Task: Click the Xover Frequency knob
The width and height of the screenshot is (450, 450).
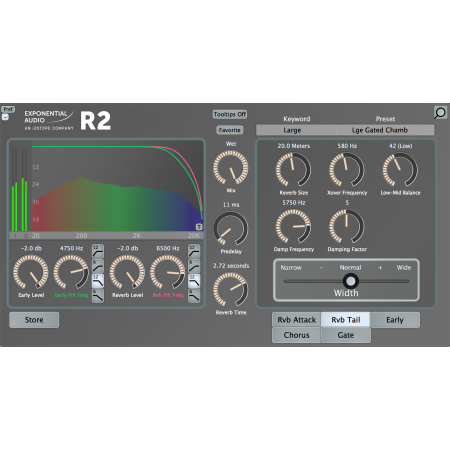Action: [347, 169]
